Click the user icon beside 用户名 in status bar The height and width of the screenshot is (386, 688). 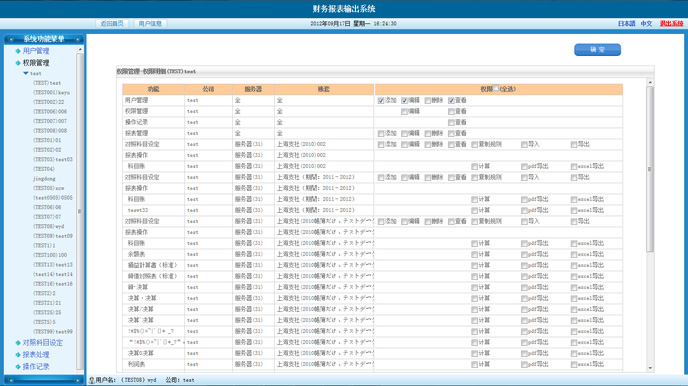[x=91, y=380]
